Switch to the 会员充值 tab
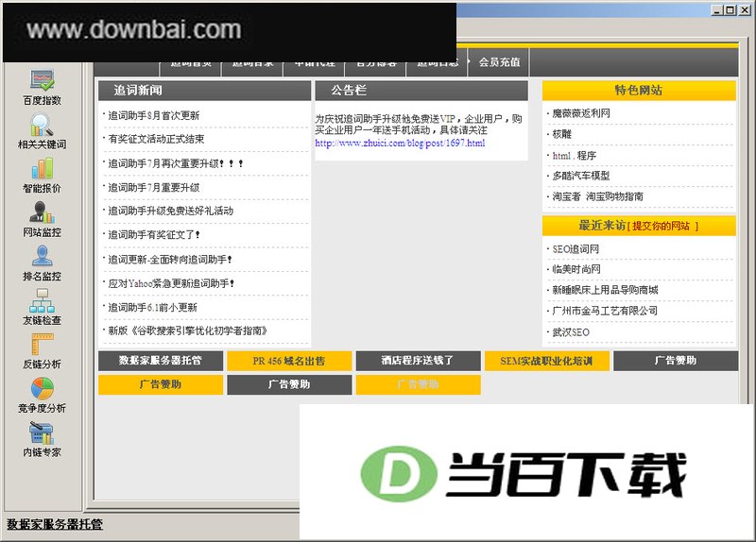The image size is (756, 542). [x=499, y=62]
